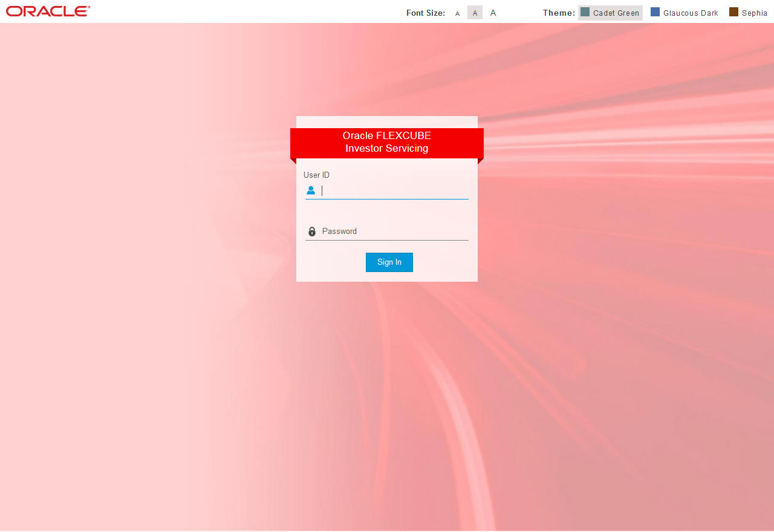The image size is (774, 532).
Task: Click the Theme label
Action: click(559, 13)
